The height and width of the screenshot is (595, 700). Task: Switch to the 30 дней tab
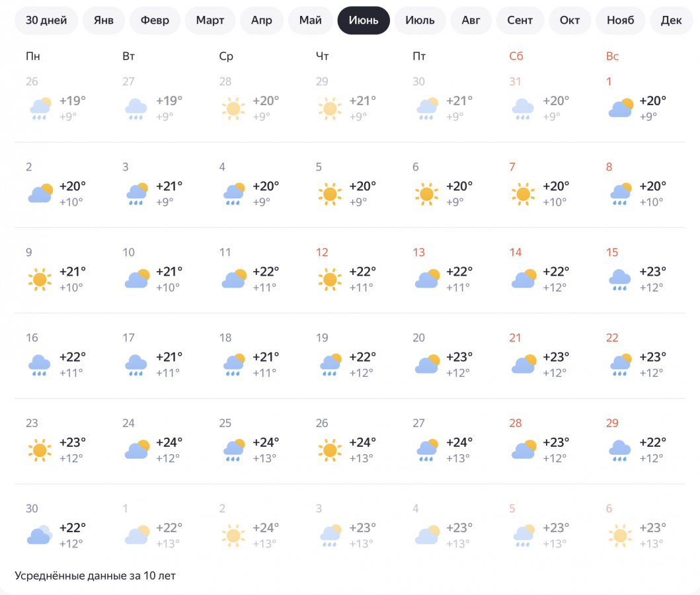click(x=46, y=20)
